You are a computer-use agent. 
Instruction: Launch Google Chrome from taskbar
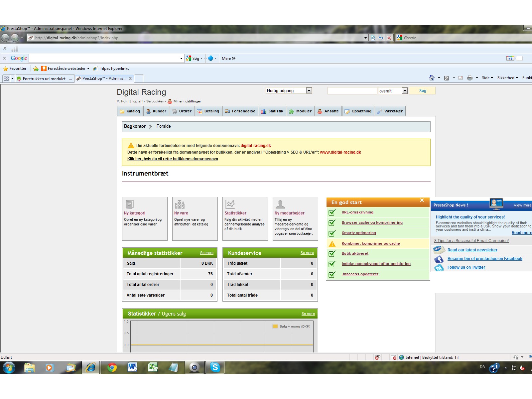pos(112,367)
